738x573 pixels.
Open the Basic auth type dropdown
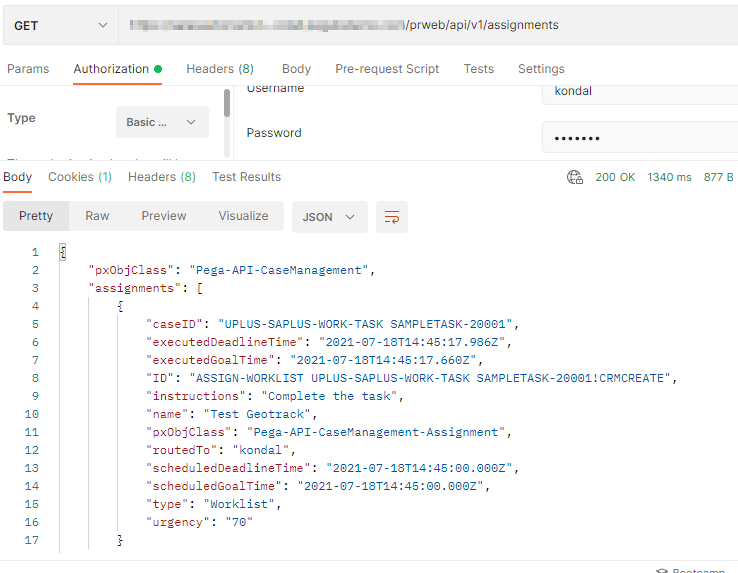tap(162, 122)
